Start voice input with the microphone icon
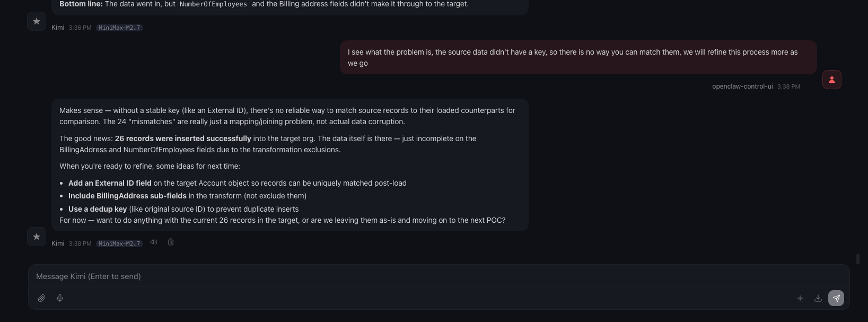 pos(59,298)
